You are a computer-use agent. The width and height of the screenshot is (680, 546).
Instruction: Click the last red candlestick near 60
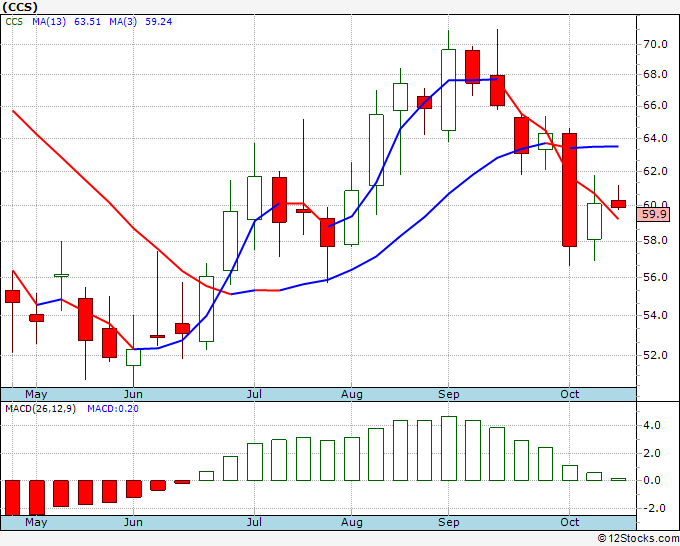pyautogui.click(x=618, y=204)
